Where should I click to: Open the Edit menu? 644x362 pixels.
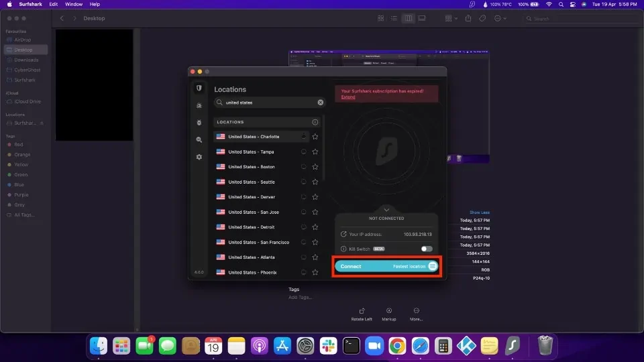click(54, 4)
